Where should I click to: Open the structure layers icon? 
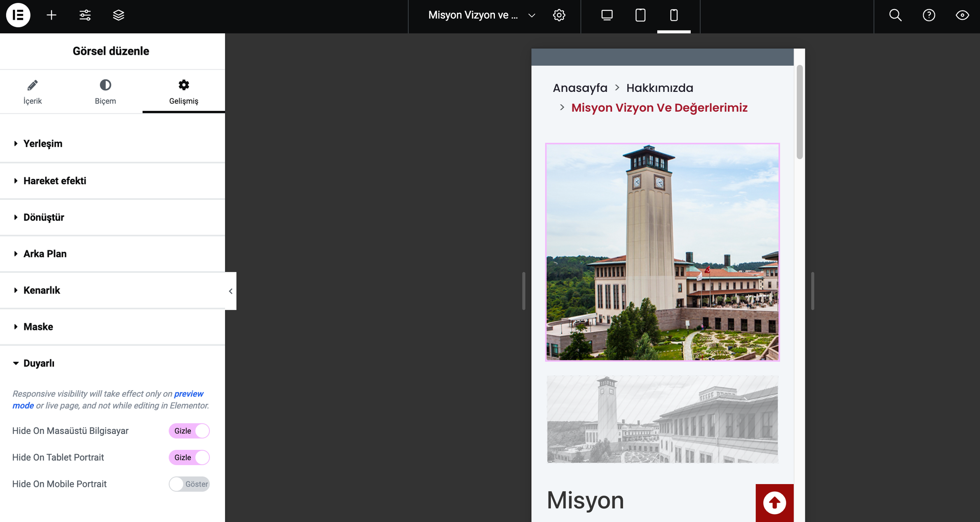click(118, 15)
